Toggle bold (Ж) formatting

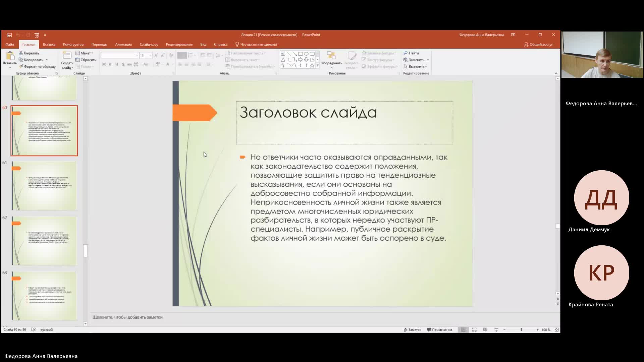(104, 64)
